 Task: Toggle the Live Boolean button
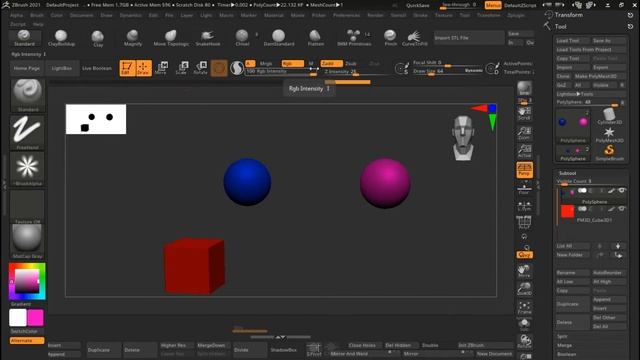(x=97, y=68)
